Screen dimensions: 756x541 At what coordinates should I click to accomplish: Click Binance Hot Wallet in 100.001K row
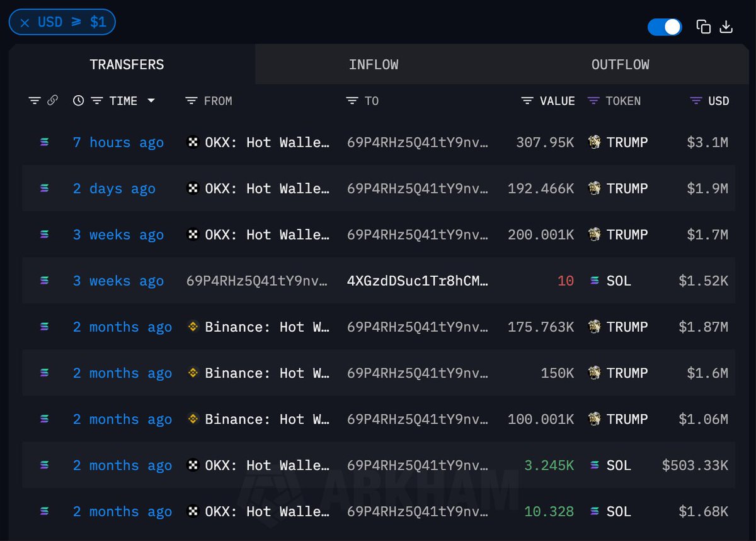(267, 419)
